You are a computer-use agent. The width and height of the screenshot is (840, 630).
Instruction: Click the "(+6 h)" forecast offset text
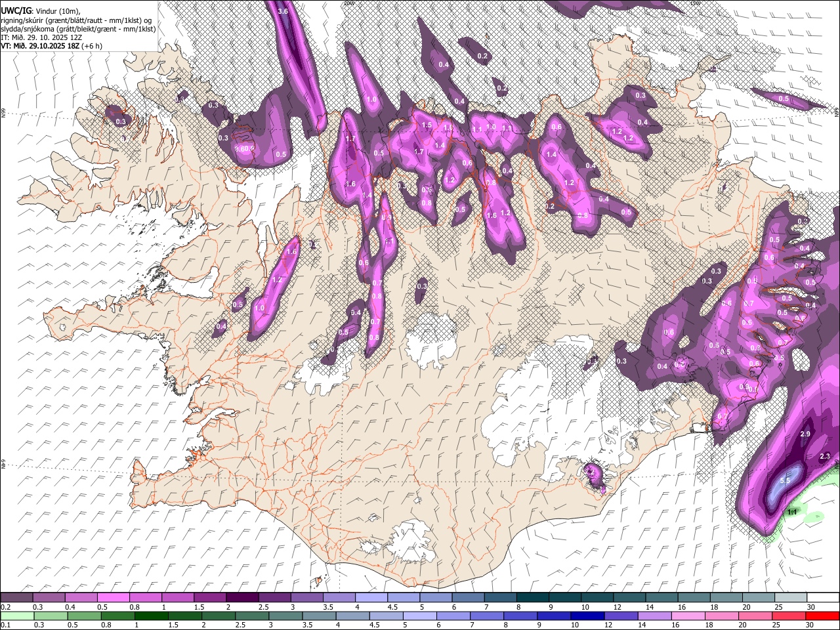coord(91,46)
